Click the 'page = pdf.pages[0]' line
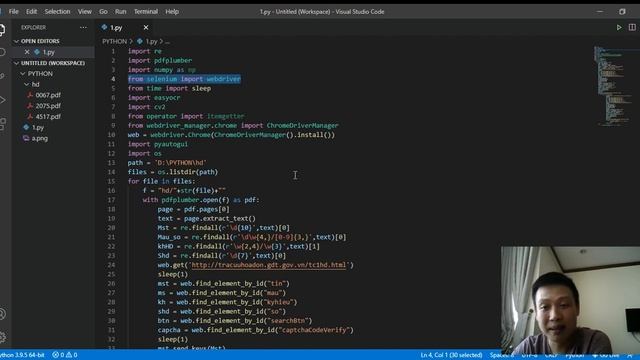This screenshot has height=360, width=640. click(x=193, y=209)
